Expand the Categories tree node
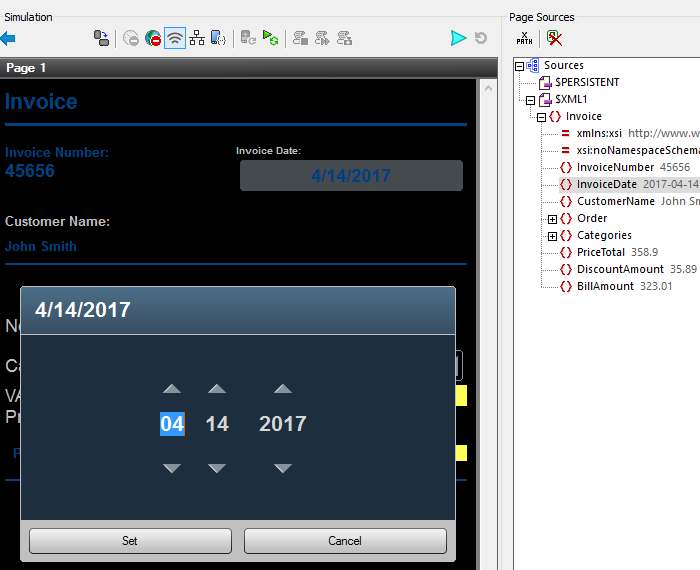Image resolution: width=700 pixels, height=570 pixels. tap(552, 236)
